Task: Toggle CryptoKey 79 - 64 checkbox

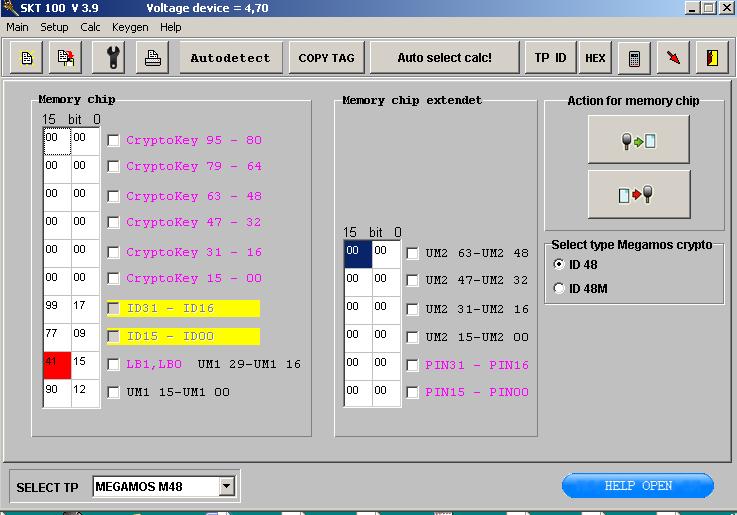Action: [113, 166]
